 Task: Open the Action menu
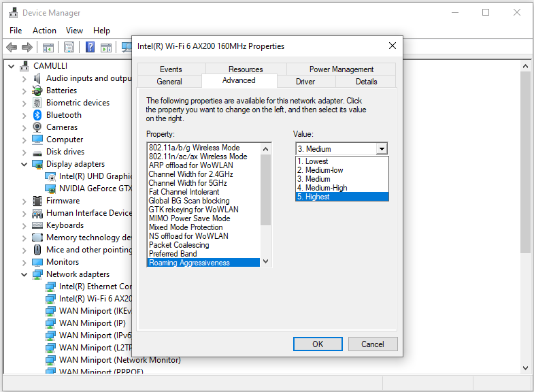(44, 31)
